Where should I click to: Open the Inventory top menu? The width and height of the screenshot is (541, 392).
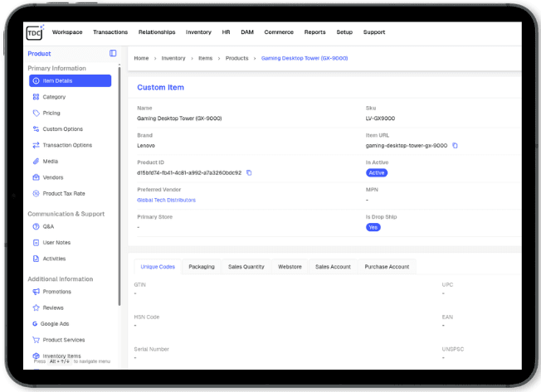[x=198, y=32]
